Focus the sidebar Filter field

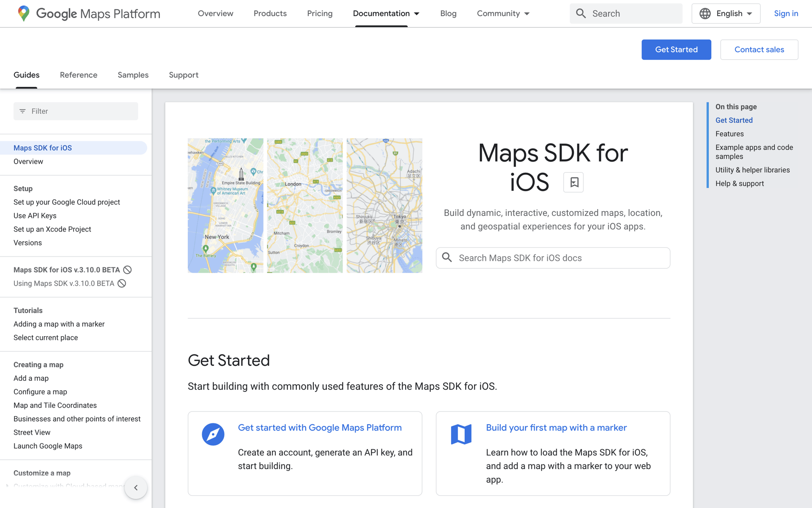76,111
